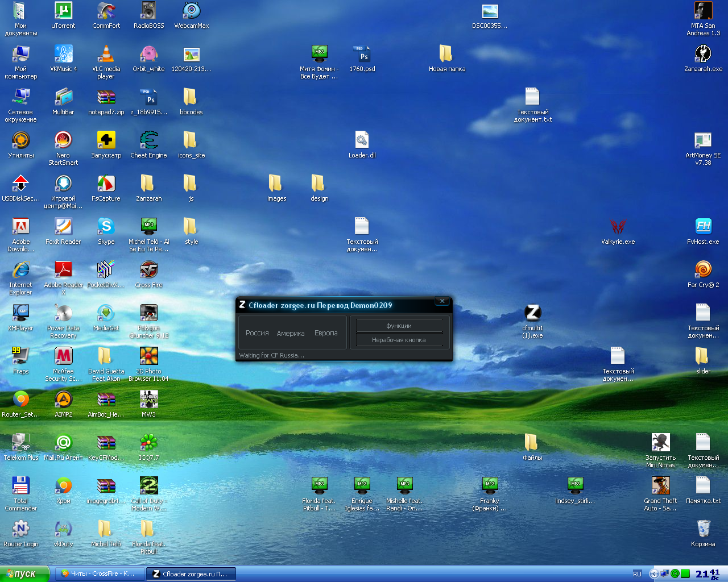Select the Total Commander floppy icon
This screenshot has height=582, width=728.
tap(20, 486)
